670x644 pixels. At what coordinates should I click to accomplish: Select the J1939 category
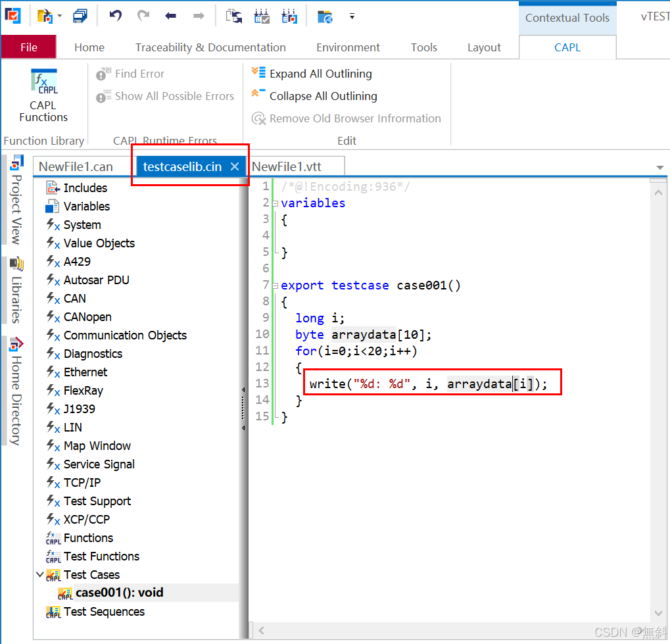coord(70,409)
